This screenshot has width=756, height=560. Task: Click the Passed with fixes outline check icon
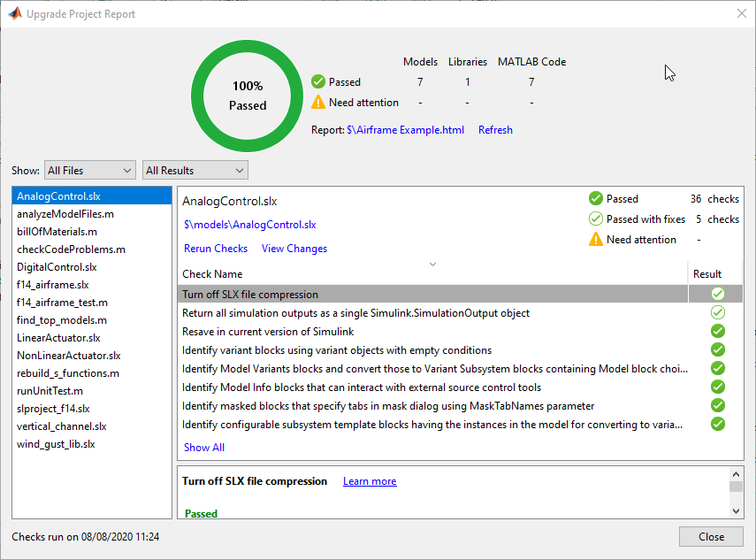click(x=596, y=219)
